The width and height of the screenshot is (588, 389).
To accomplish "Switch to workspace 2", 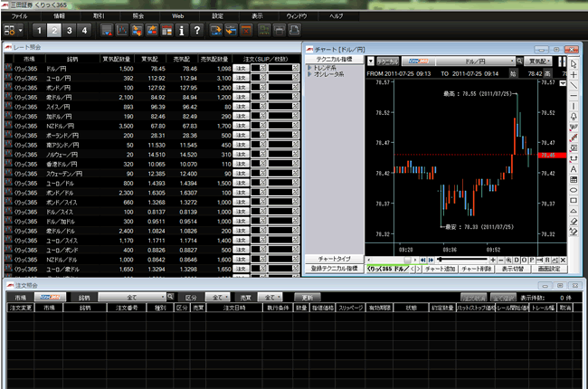I will point(54,31).
